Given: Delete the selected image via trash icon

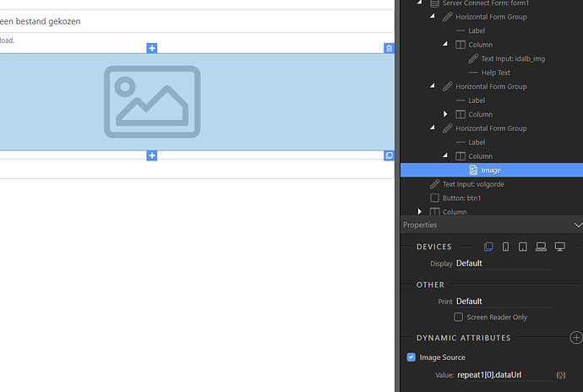Looking at the screenshot, I should [x=389, y=48].
